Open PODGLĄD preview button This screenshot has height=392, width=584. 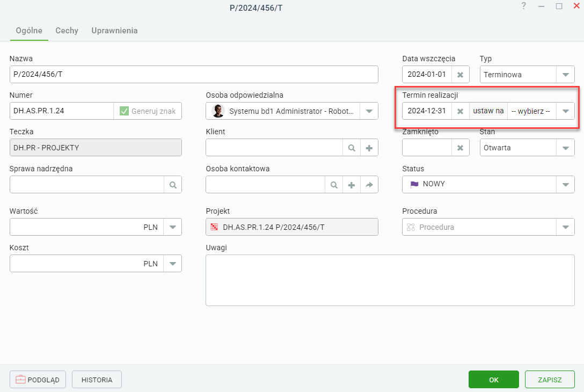click(x=38, y=380)
